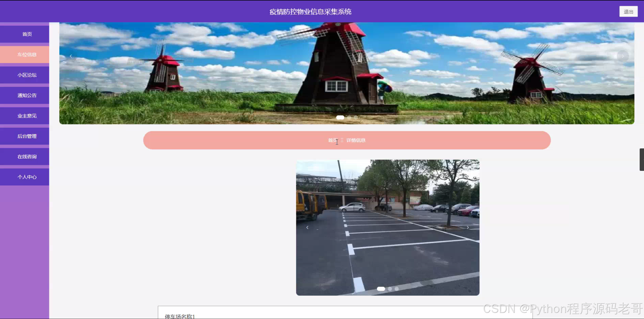Go to next parking lot photo
This screenshot has height=319, width=644.
468,227
